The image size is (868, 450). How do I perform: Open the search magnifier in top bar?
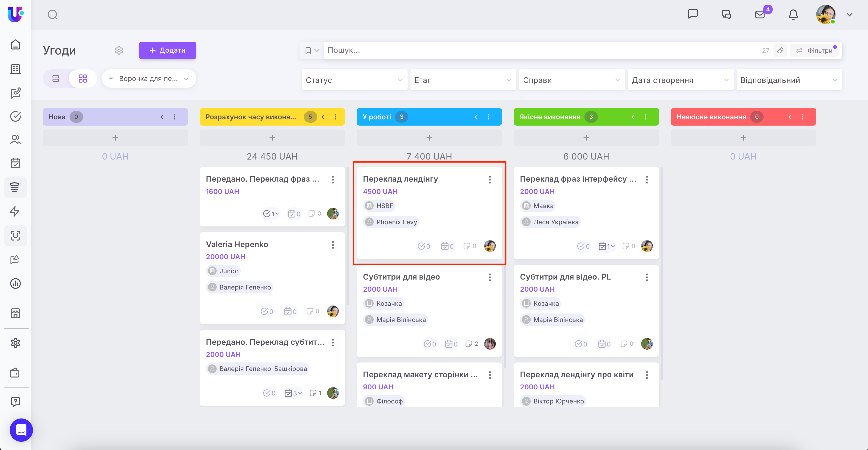pos(53,15)
